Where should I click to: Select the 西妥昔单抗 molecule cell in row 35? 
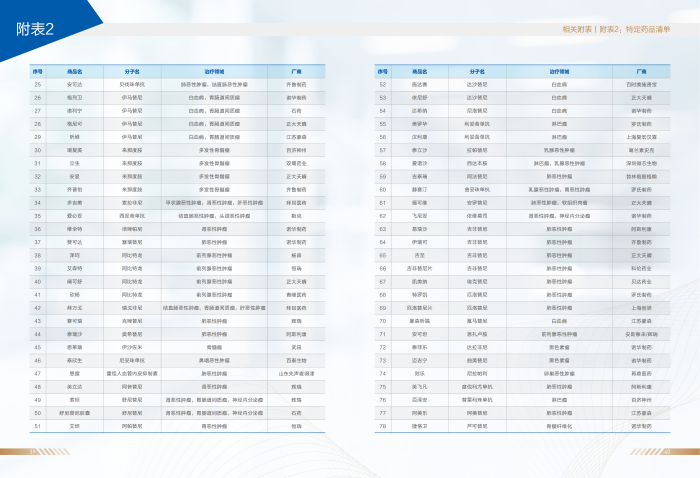point(133,215)
